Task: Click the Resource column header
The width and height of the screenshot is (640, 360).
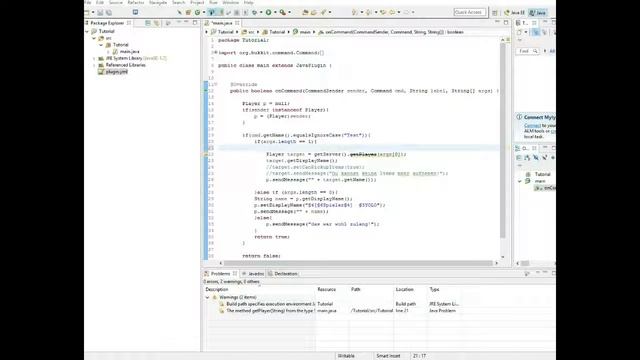Action: (x=332, y=289)
